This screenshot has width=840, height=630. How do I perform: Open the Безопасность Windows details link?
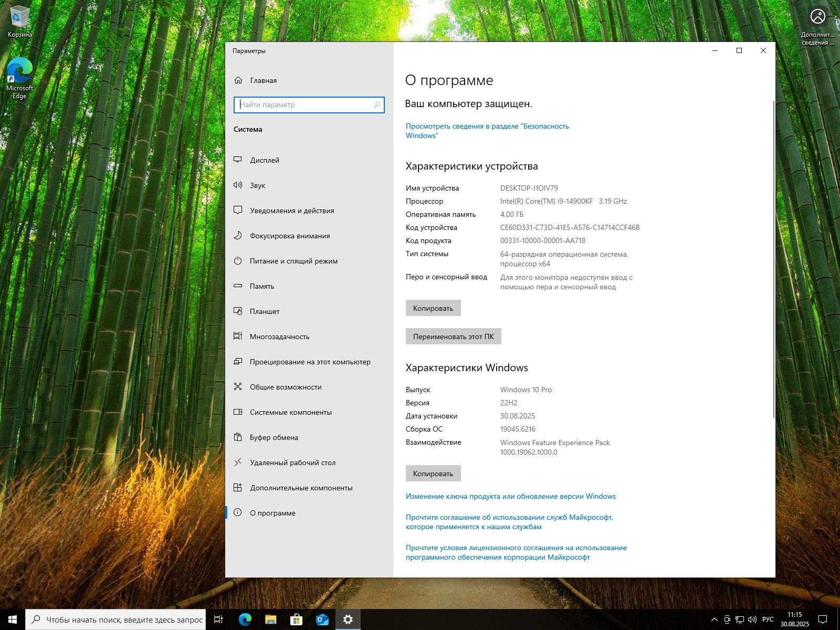[x=487, y=131]
